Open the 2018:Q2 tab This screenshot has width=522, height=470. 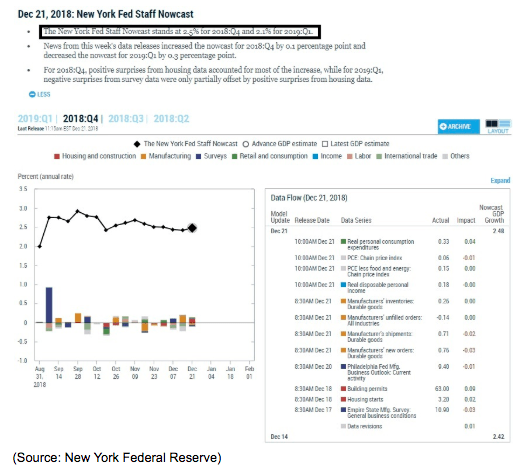[x=171, y=119]
